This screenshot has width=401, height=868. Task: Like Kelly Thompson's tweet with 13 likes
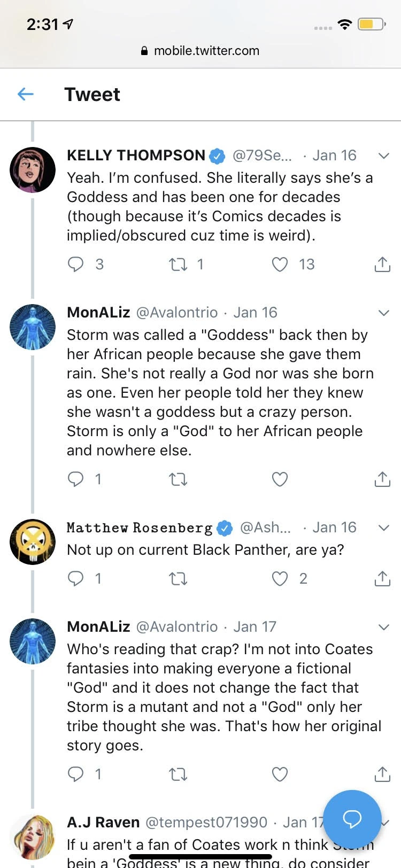tap(280, 264)
